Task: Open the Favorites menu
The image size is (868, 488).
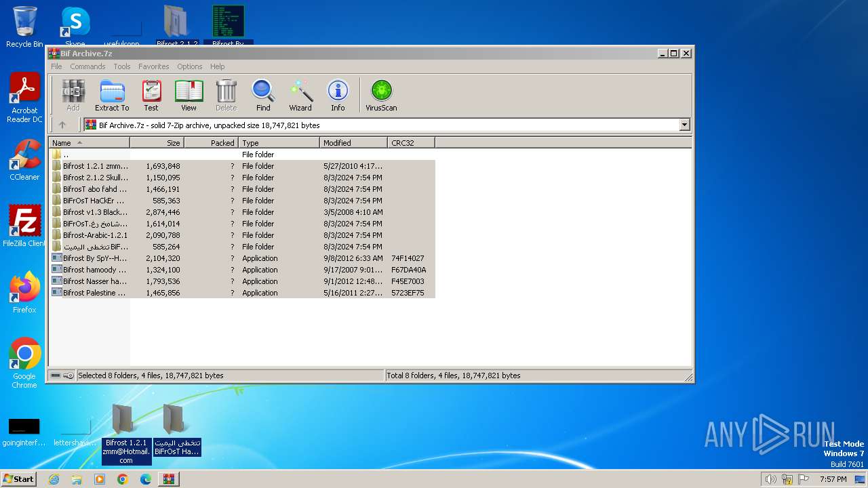Action: pos(154,66)
